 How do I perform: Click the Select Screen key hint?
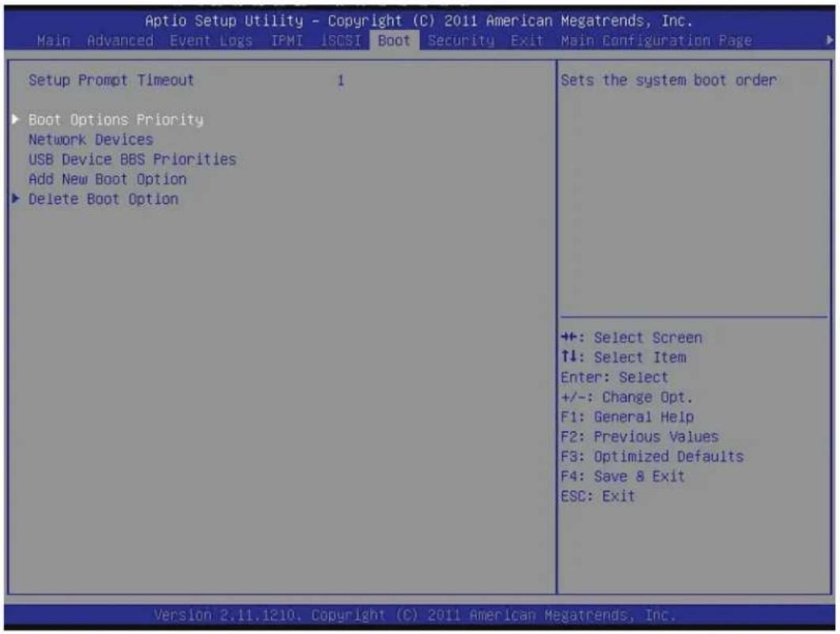pos(631,338)
